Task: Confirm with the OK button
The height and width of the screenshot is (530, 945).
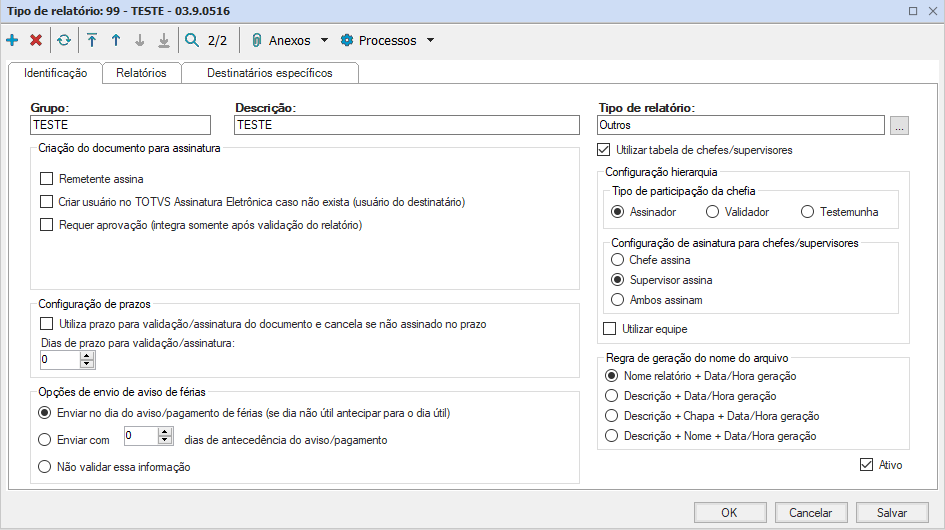Action: pos(730,513)
